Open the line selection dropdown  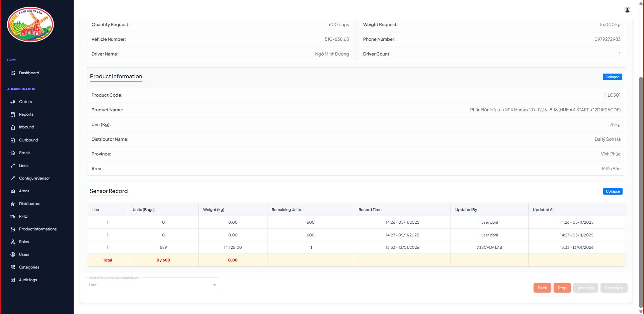[152, 285]
